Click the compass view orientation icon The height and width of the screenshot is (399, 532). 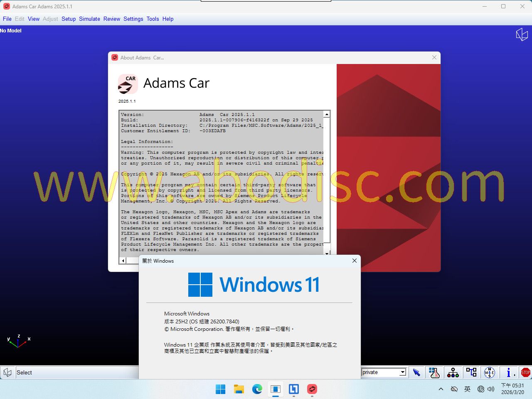click(x=489, y=372)
